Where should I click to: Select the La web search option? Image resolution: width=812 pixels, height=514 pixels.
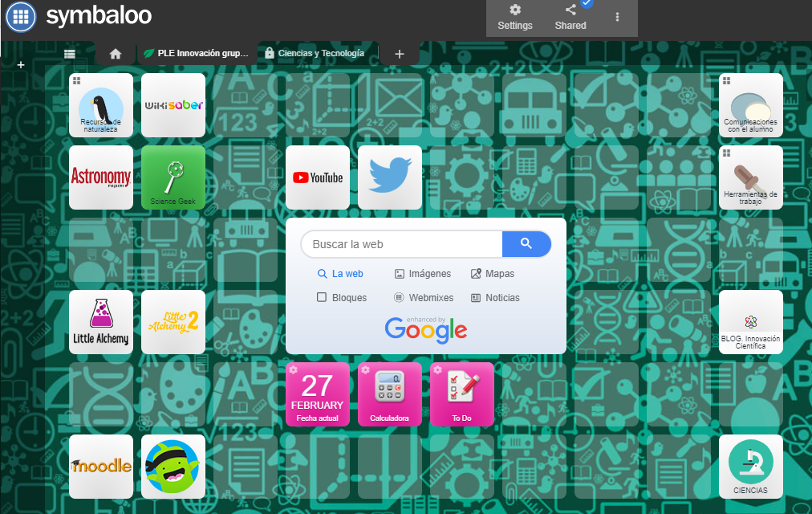340,273
